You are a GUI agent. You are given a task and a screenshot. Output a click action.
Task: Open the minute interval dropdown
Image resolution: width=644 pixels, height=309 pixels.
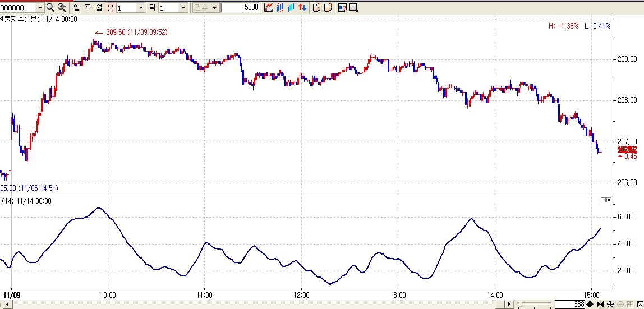click(141, 7)
